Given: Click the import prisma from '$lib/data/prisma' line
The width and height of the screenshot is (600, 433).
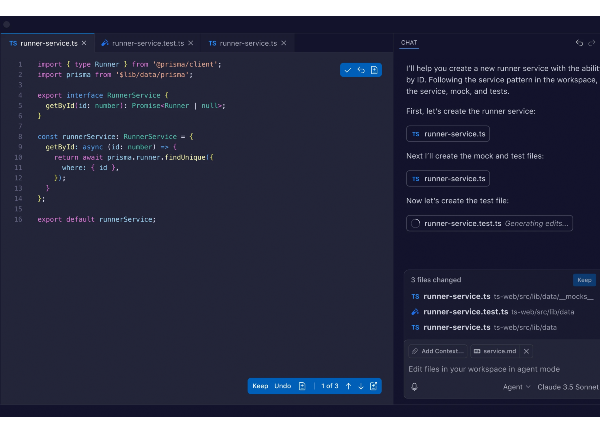Looking at the screenshot, I should (115, 75).
